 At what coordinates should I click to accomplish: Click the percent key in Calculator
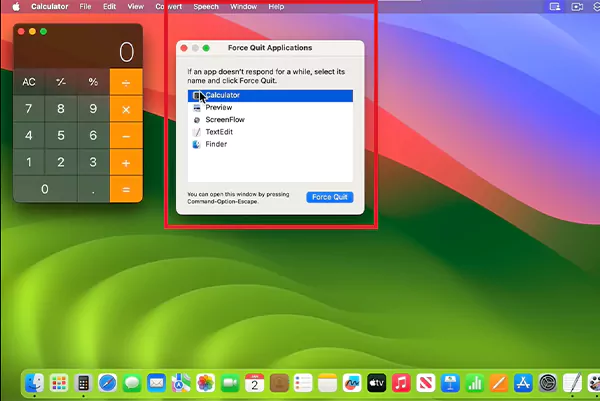pos(93,82)
